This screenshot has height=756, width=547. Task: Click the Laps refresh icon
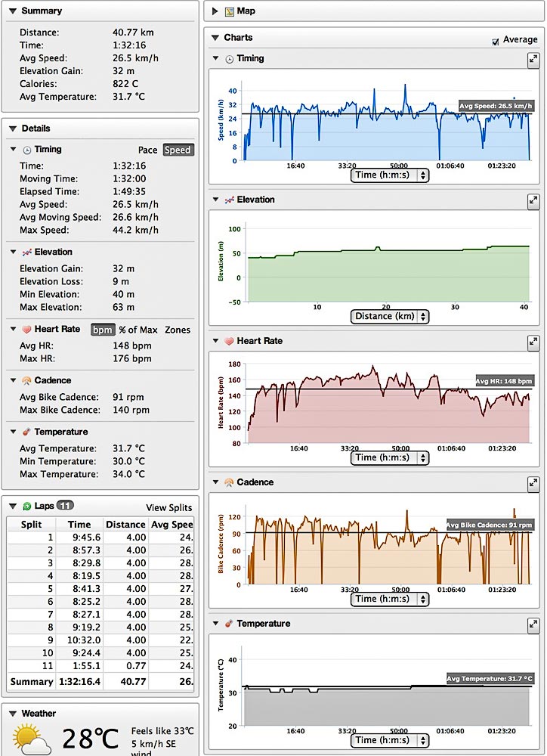click(27, 506)
